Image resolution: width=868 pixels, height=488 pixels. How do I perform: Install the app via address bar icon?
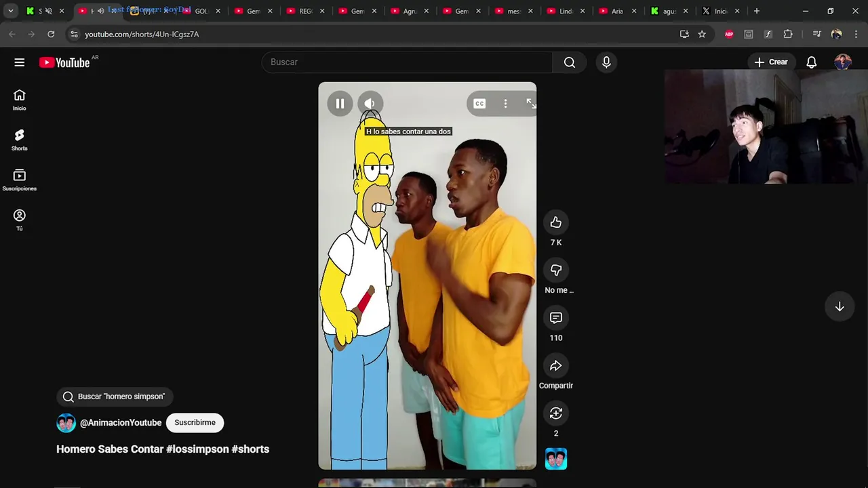[684, 34]
